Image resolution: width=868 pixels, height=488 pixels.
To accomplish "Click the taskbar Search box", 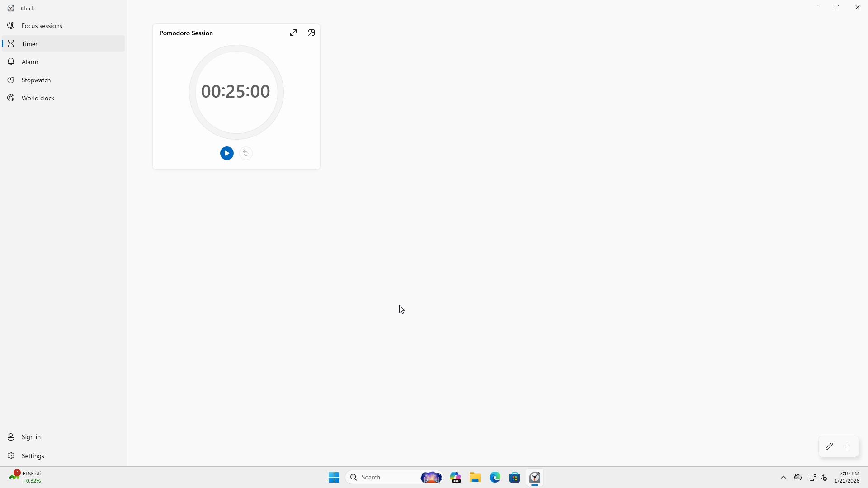I will click(x=384, y=477).
